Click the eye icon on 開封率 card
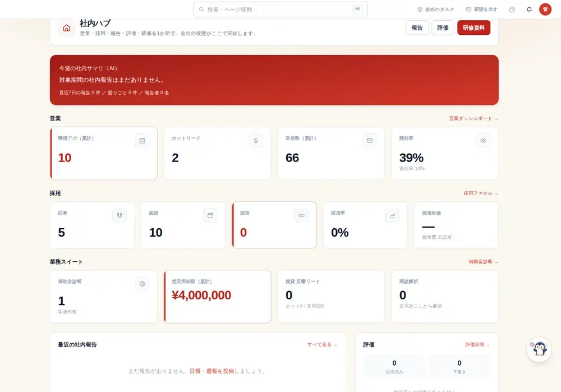Viewport: 561px width, 392px height. [484, 141]
